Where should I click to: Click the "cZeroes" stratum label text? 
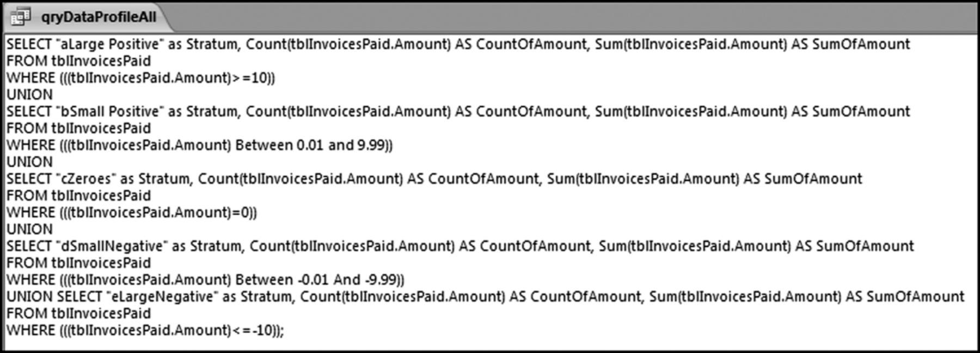[85, 179]
